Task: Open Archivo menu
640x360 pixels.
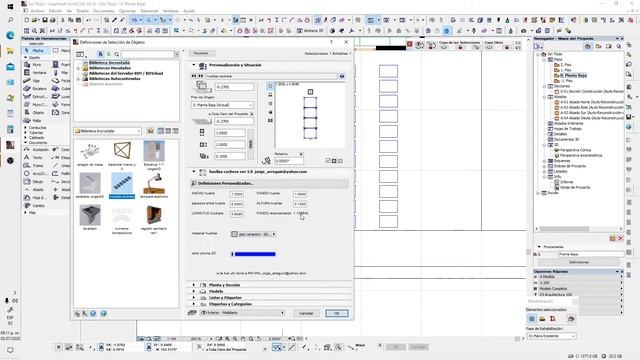Action: (x=38, y=11)
